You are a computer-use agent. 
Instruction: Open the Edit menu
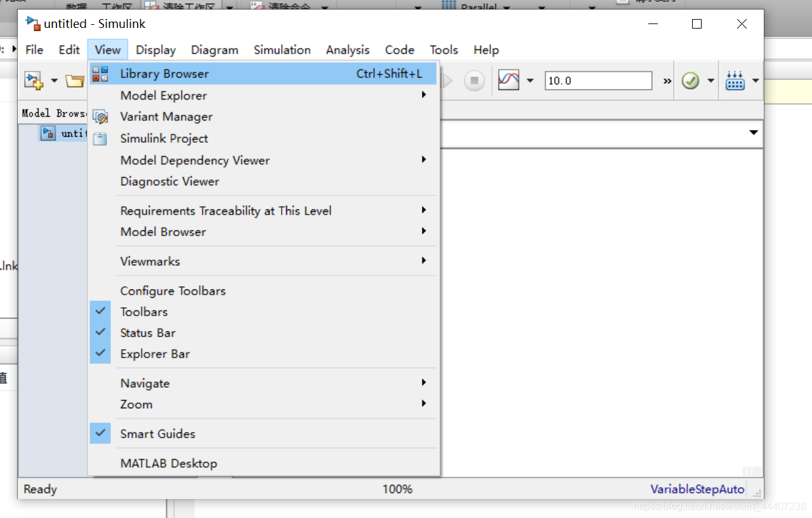click(69, 50)
